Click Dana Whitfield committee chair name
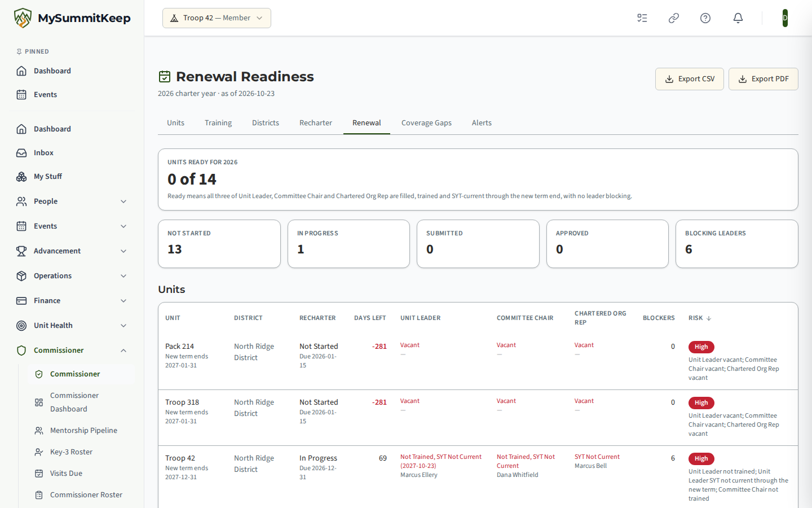The width and height of the screenshot is (812, 508). [x=517, y=475]
